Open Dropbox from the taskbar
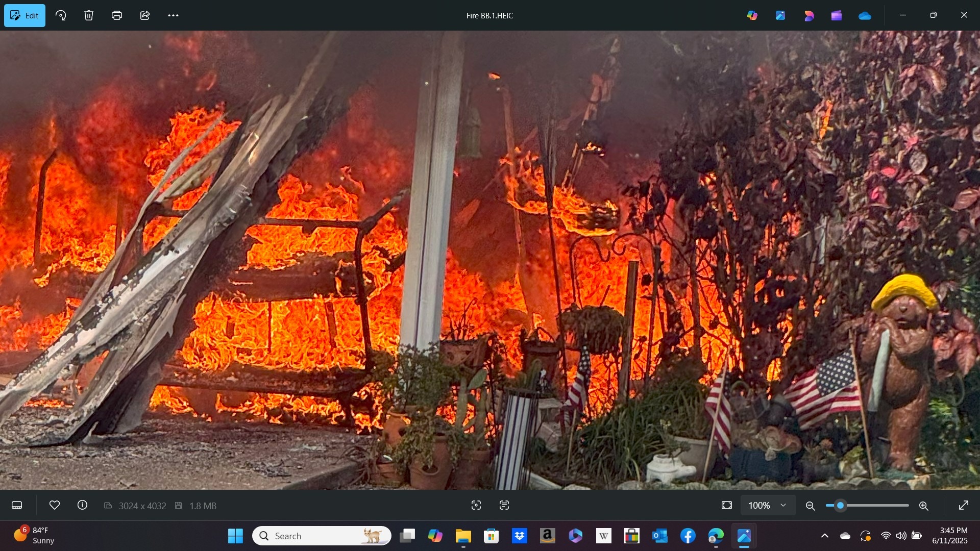Image resolution: width=980 pixels, height=551 pixels. point(520,536)
